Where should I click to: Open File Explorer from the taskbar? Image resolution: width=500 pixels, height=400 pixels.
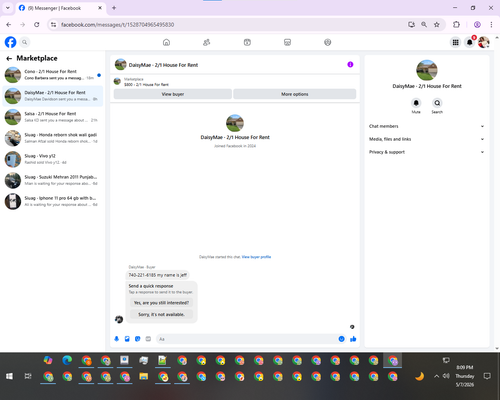144,377
